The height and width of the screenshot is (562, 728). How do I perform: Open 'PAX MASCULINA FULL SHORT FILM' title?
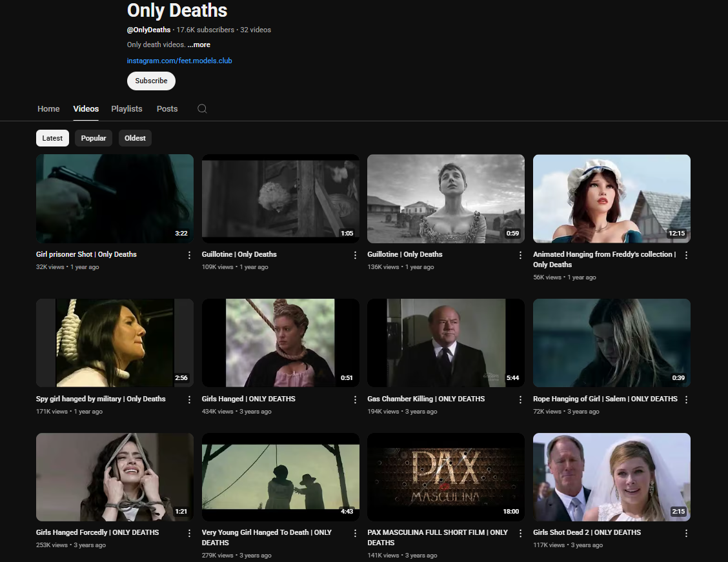pos(438,537)
